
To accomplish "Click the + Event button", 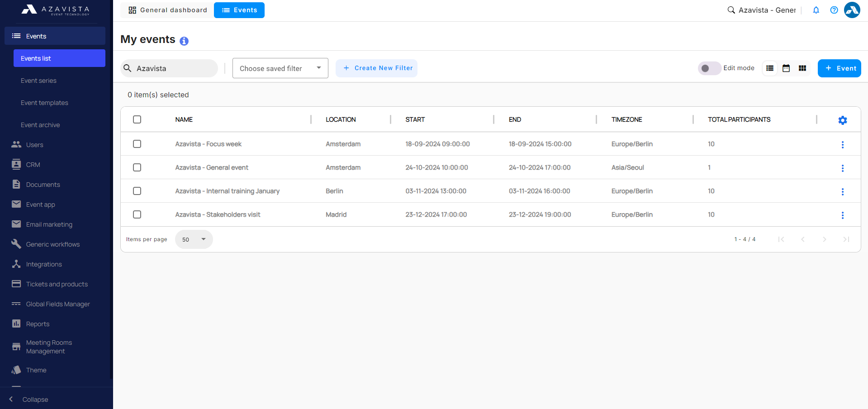I will pyautogui.click(x=840, y=68).
